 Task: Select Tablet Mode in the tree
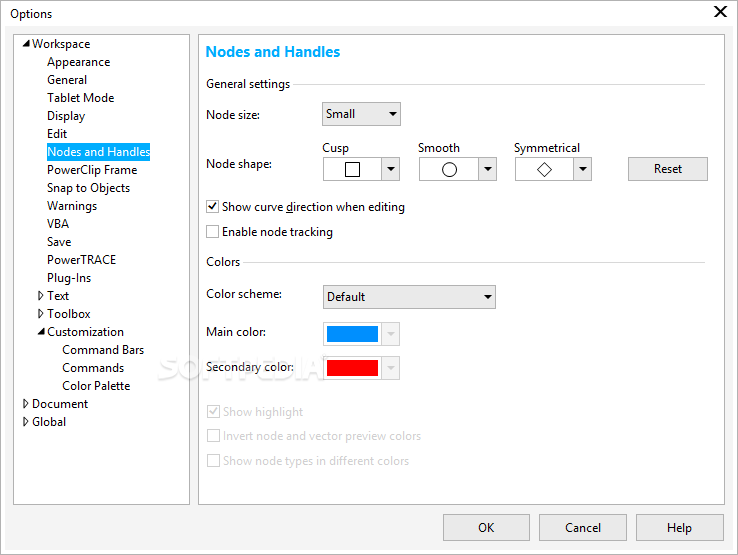pos(80,98)
